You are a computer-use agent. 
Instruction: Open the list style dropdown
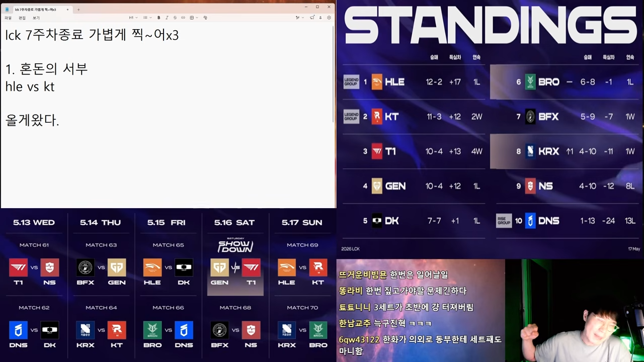pyautogui.click(x=146, y=18)
